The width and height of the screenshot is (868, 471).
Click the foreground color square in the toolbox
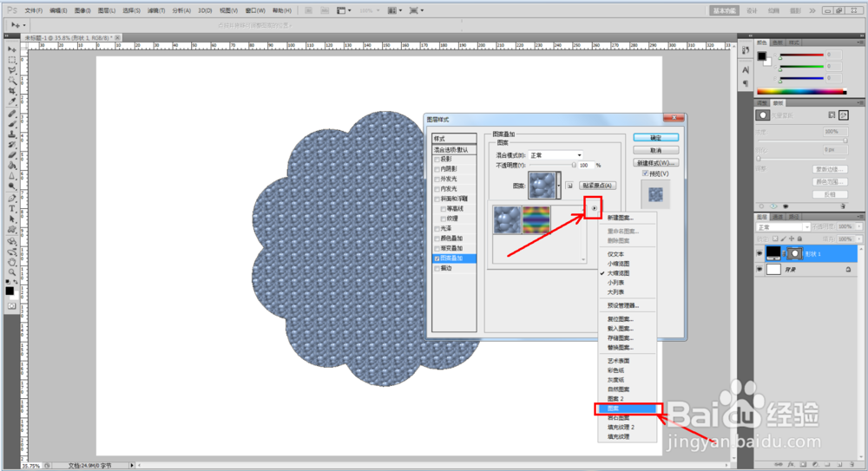click(x=10, y=291)
